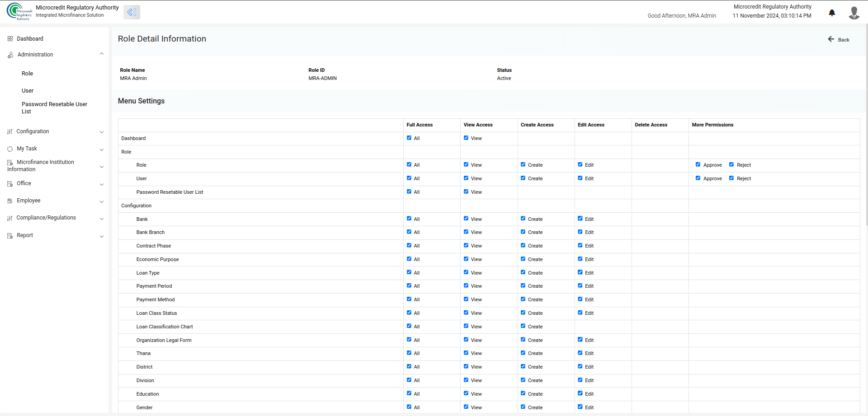
Task: Expand Compliance/Regulations menu chevron
Action: (x=102, y=219)
